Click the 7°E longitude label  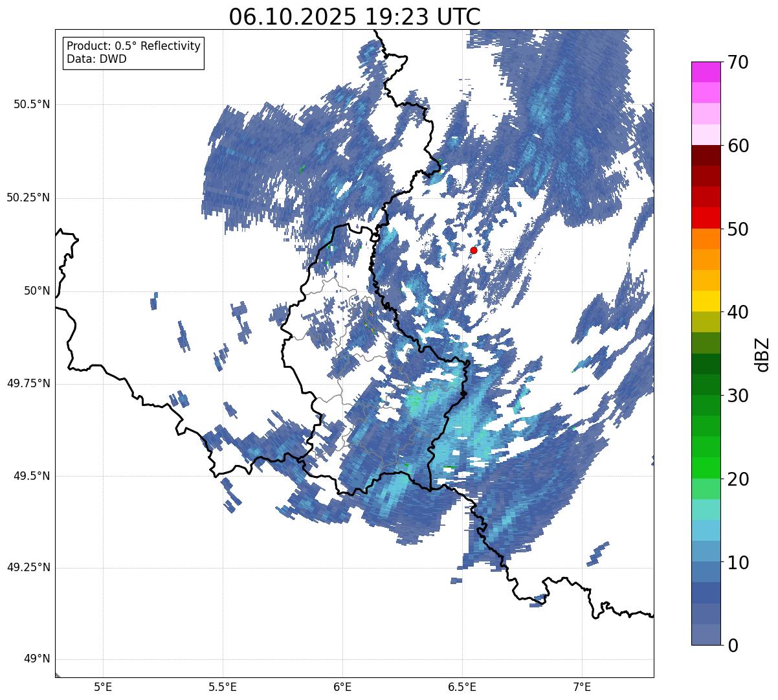coord(582,687)
